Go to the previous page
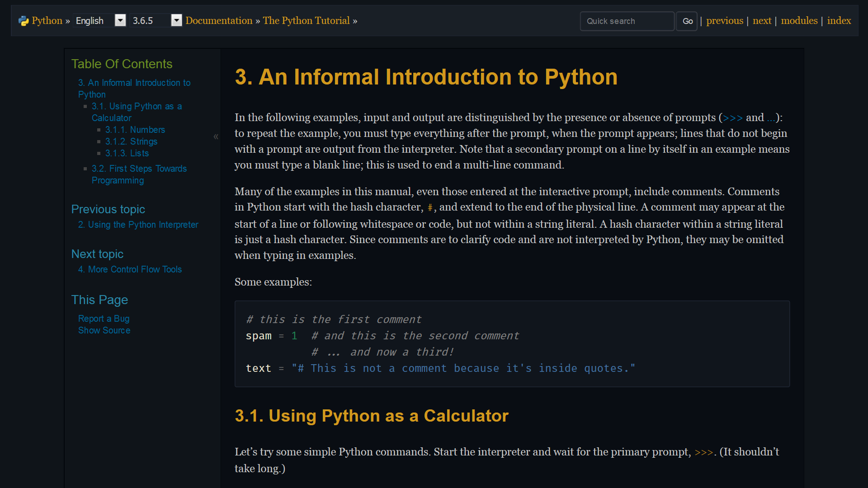This screenshot has height=488, width=868. 724,20
